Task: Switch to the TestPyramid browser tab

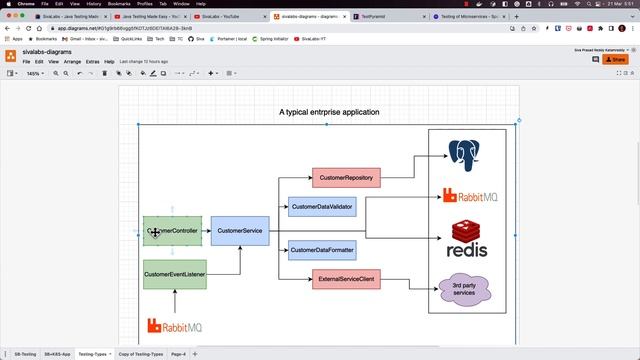Action: (389, 16)
